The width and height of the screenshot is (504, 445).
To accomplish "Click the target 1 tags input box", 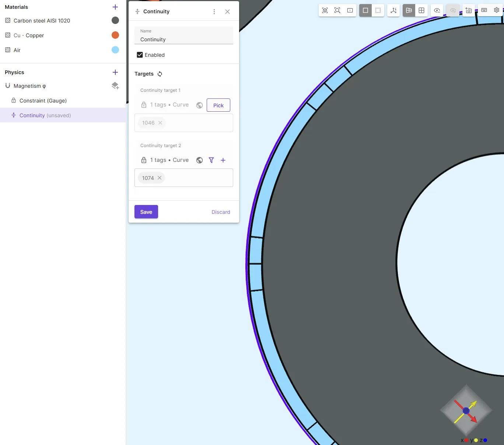I will [x=184, y=123].
